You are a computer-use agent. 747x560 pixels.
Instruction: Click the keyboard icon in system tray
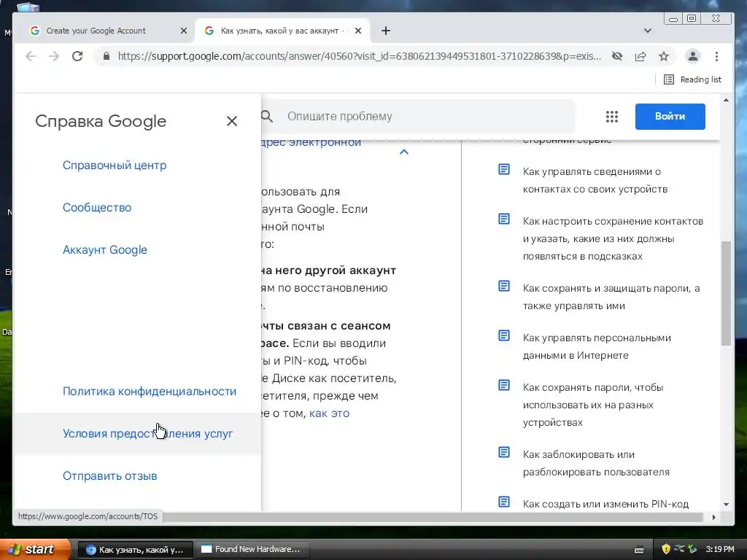[x=639, y=550]
